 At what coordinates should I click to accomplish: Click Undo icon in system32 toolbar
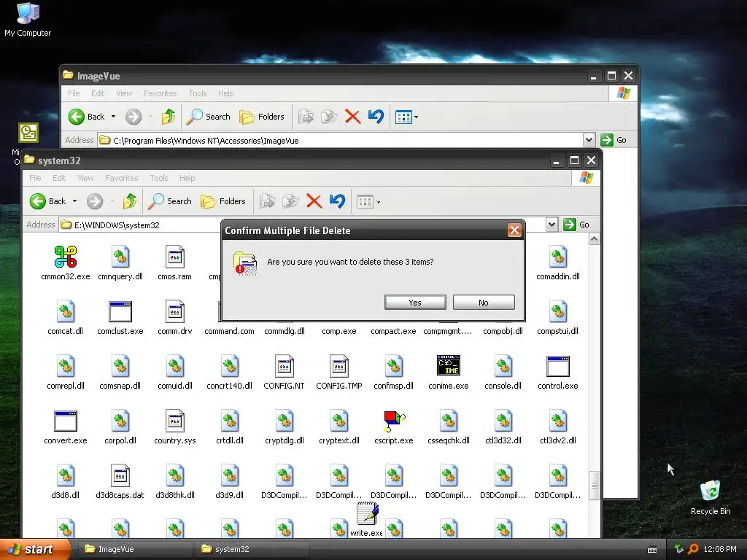pyautogui.click(x=337, y=201)
